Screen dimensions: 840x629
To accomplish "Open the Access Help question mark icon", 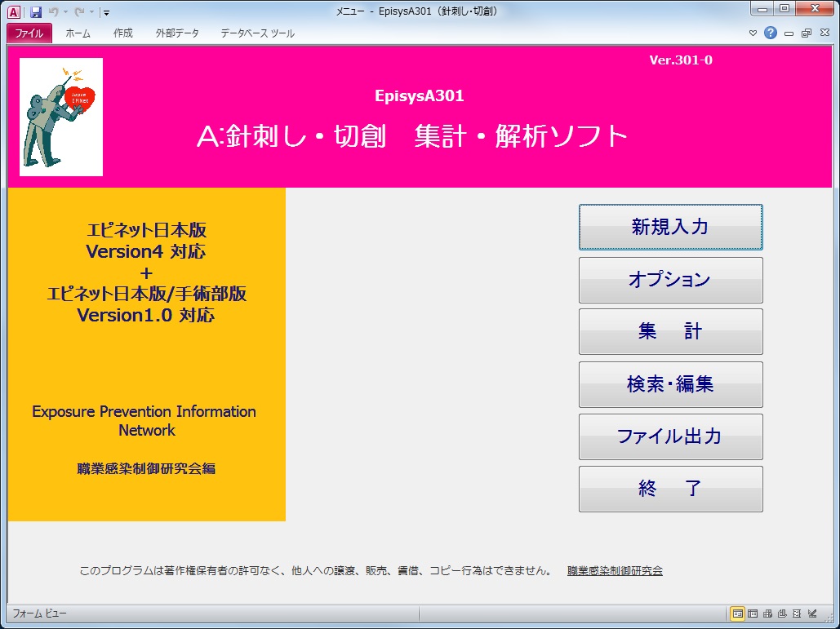I will (x=770, y=33).
